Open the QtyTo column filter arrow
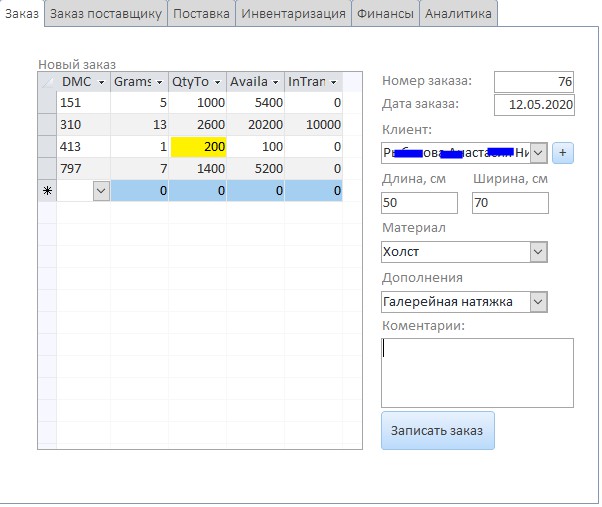 click(x=217, y=82)
